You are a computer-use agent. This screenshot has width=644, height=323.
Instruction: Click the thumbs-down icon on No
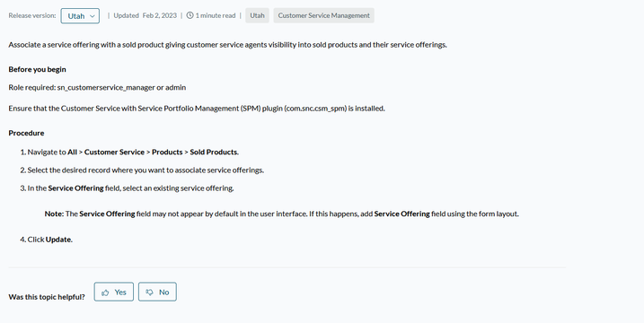point(149,292)
